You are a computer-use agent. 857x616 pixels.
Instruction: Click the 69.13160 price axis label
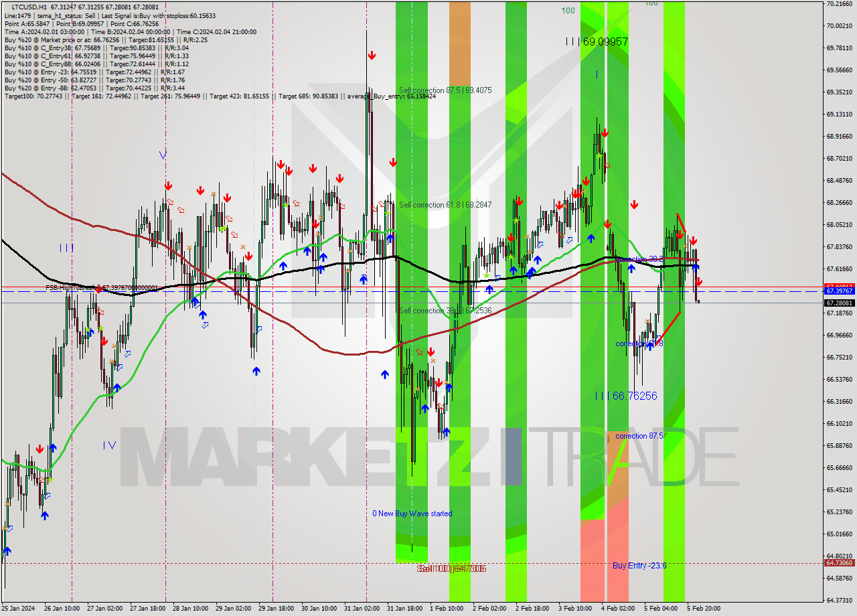pos(839,114)
